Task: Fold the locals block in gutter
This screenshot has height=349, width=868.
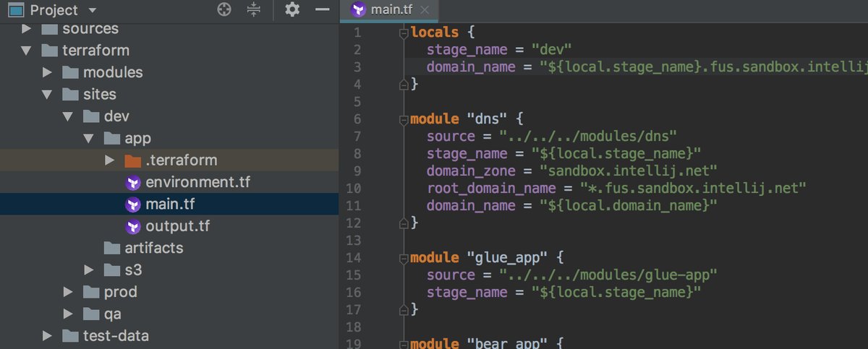Action: point(404,32)
